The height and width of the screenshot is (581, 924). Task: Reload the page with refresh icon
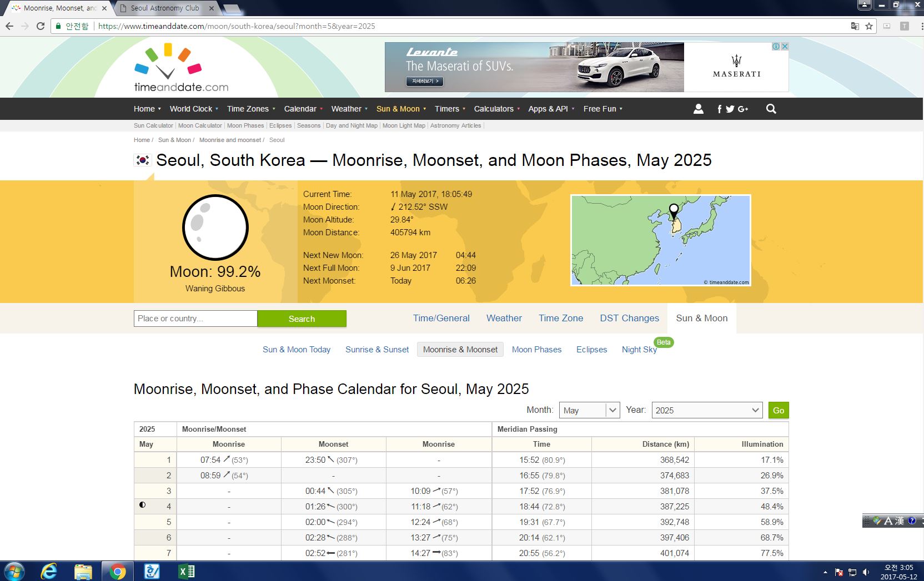click(x=41, y=26)
